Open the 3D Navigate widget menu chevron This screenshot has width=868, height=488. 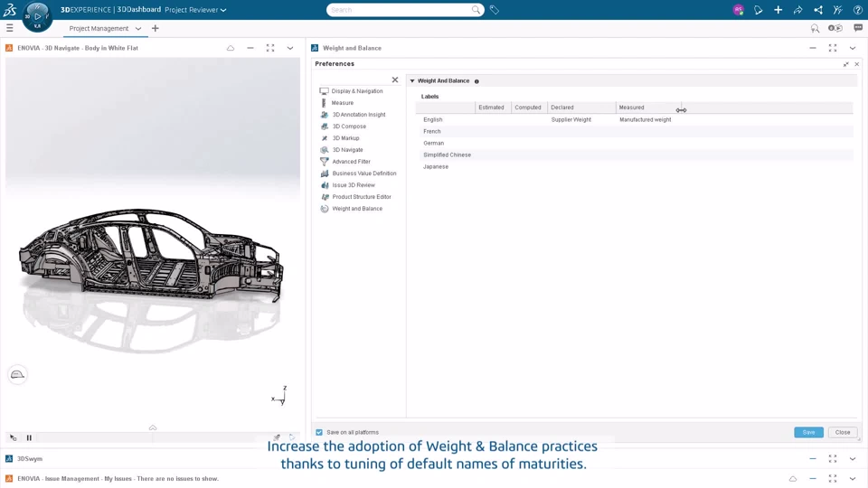(290, 48)
